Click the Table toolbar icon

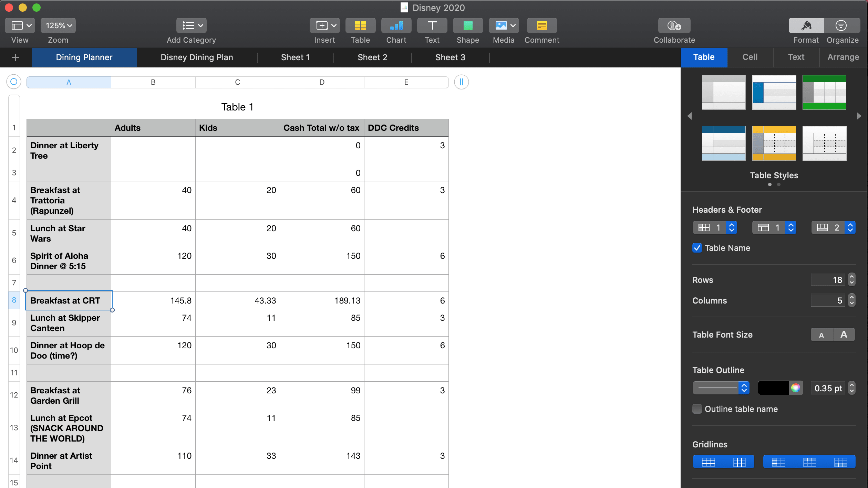coord(360,26)
